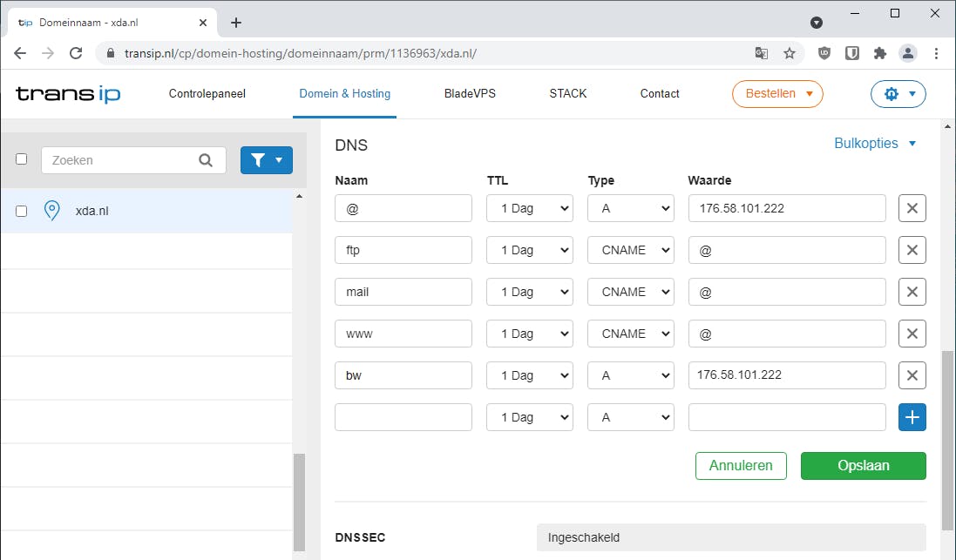
Task: Select xda.nl in the domain list
Action: [x=146, y=211]
